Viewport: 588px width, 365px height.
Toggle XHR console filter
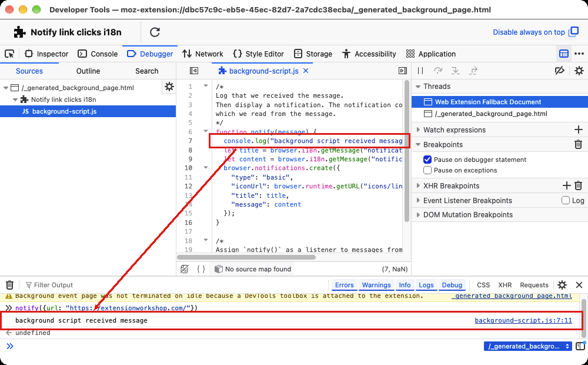(505, 285)
